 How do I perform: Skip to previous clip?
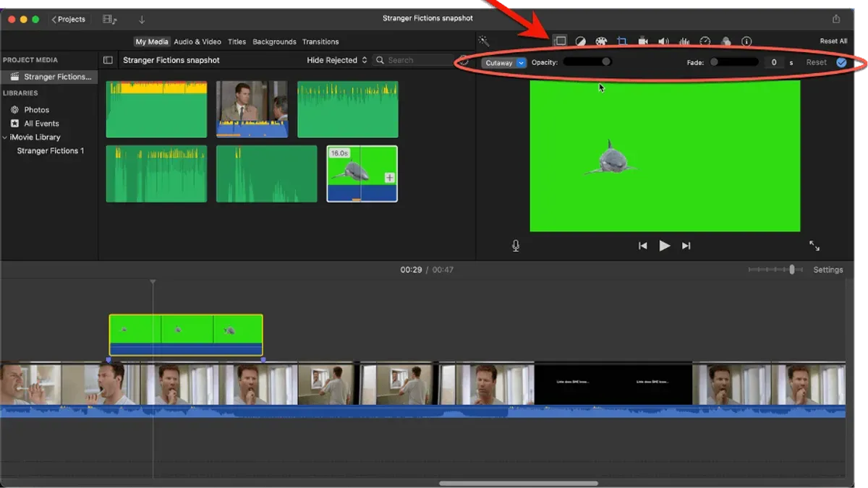pos(642,246)
